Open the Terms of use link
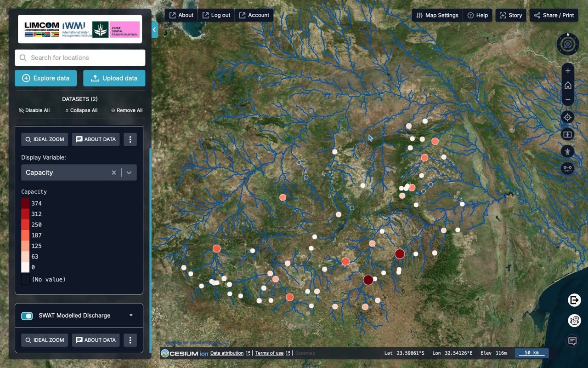Image resolution: width=588 pixels, height=368 pixels. [x=269, y=353]
